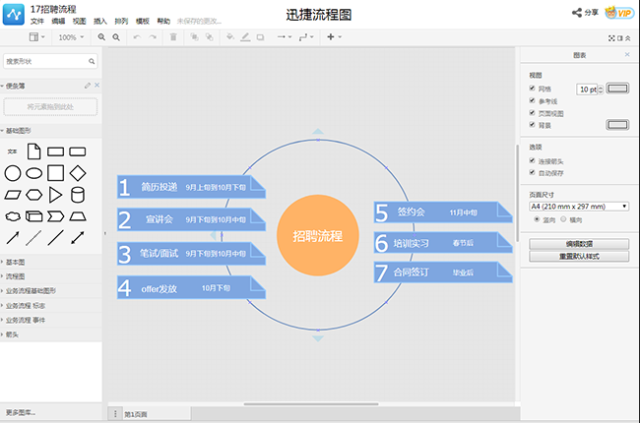Click the app logo icon
The width and height of the screenshot is (640, 423).
click(13, 15)
